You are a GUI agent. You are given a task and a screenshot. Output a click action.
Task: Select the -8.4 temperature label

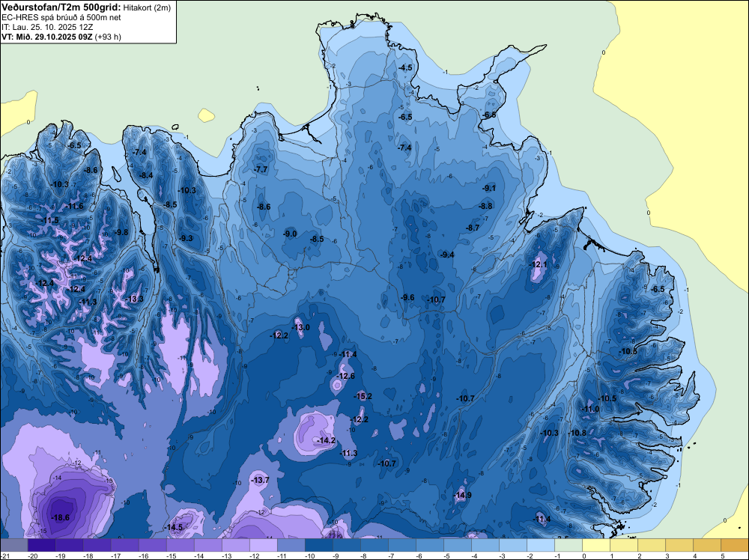(x=146, y=176)
